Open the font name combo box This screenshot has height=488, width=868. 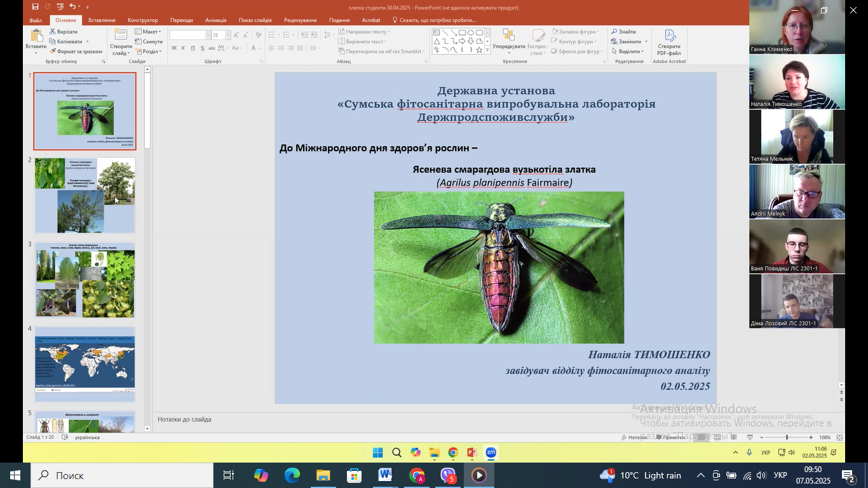point(189,35)
